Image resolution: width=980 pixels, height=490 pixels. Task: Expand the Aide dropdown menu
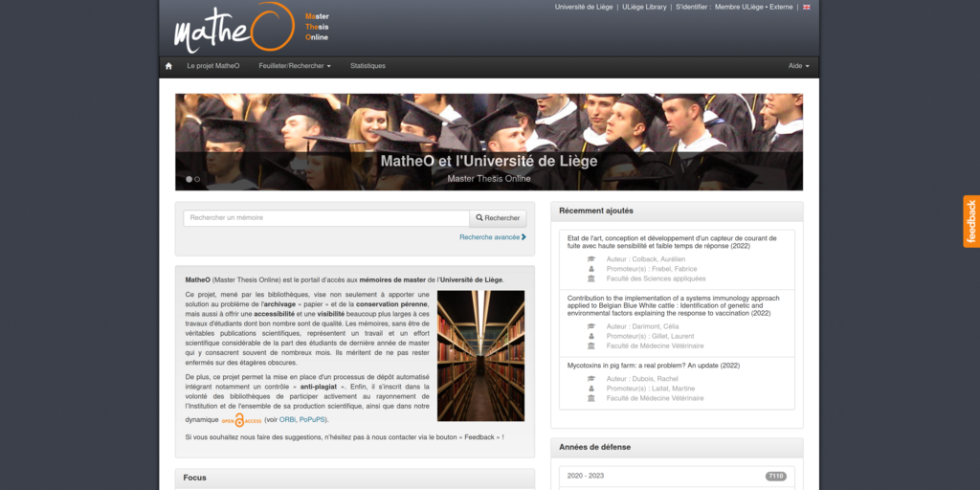click(x=798, y=66)
